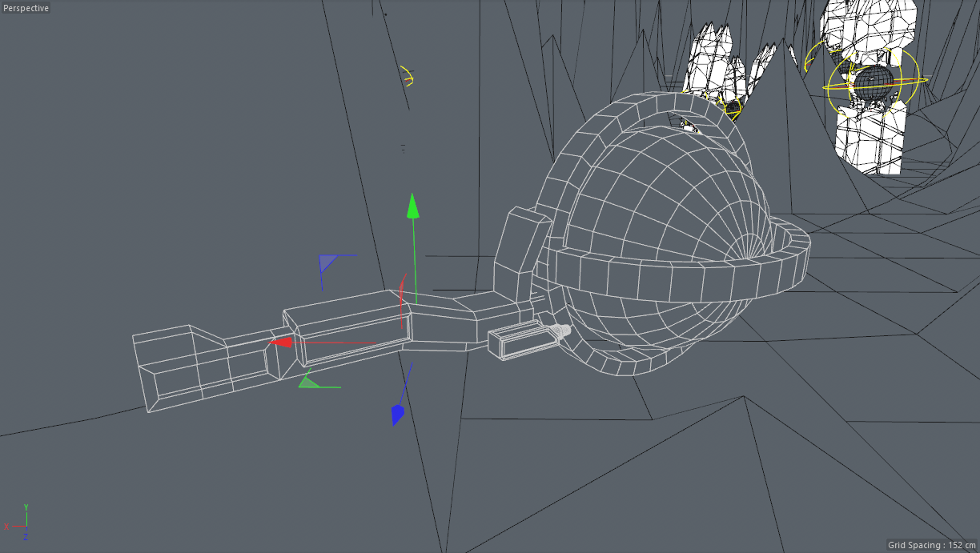Screen dimensions: 980x553
Task: Grab the green plane handle of the gizmo
Action: click(309, 382)
